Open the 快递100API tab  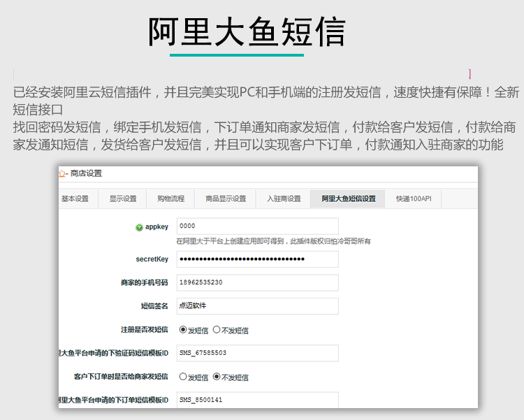tap(414, 198)
